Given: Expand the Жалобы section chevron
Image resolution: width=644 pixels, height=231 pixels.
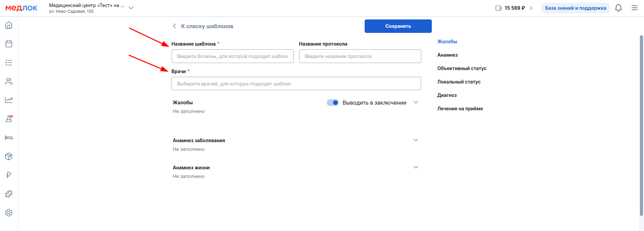Looking at the screenshot, I should 416,102.
